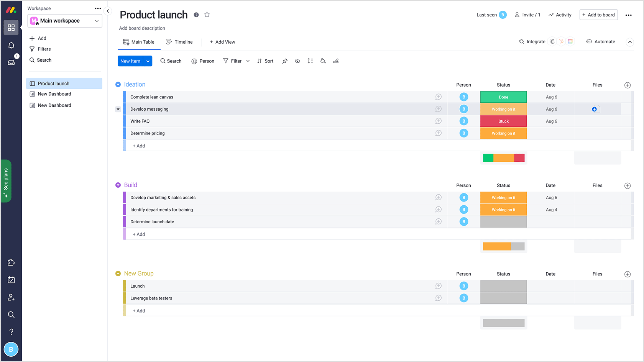Viewport: 644px width, 362px height.
Task: Expand the New Item dropdown arrow
Action: (148, 61)
